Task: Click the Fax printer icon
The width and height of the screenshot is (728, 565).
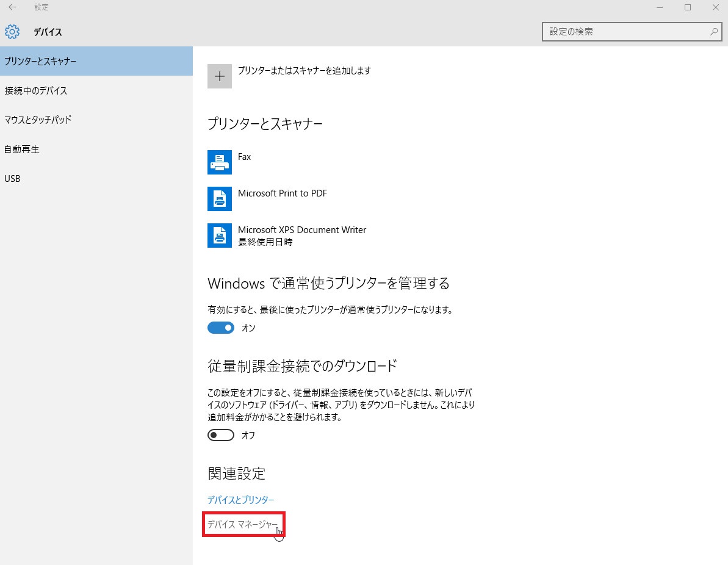Action: click(x=220, y=162)
